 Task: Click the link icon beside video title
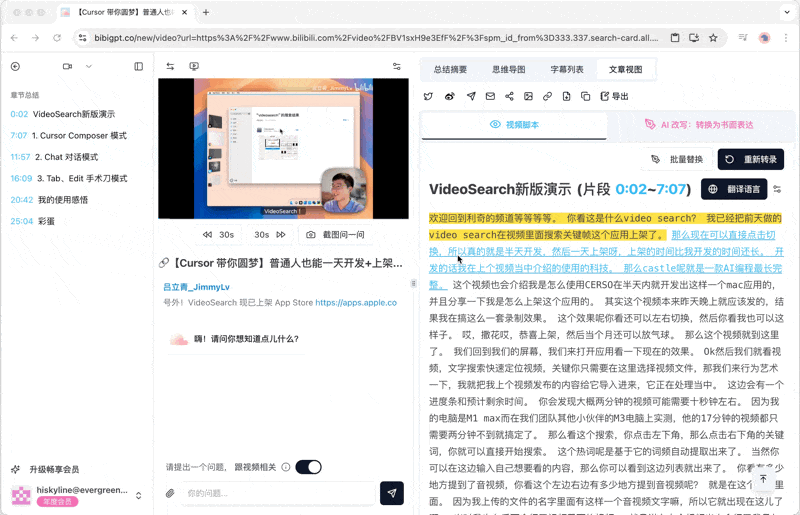point(164,263)
